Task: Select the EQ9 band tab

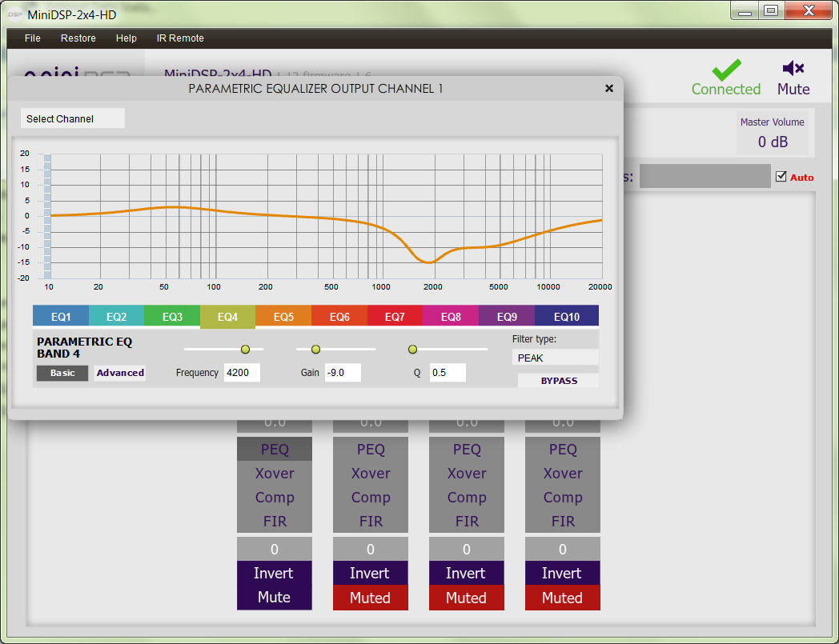Action: point(507,317)
